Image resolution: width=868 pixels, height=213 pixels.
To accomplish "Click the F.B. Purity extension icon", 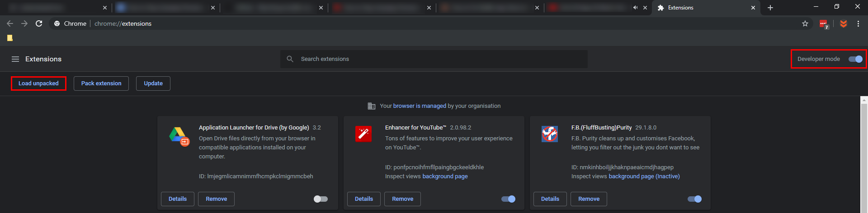I will pyautogui.click(x=550, y=134).
